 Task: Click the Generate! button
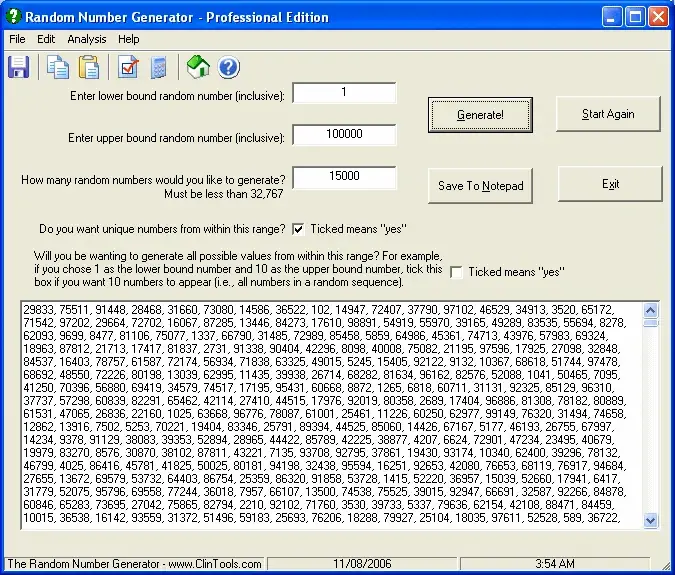pos(480,115)
